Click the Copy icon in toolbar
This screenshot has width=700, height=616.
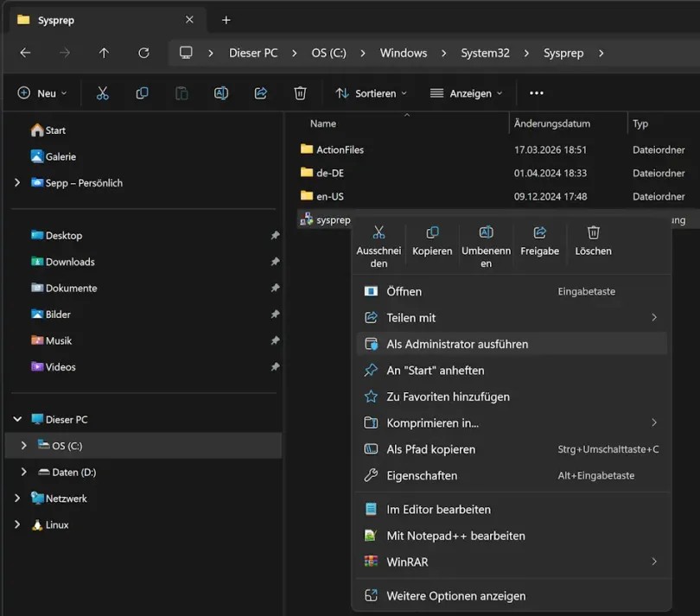tap(142, 93)
